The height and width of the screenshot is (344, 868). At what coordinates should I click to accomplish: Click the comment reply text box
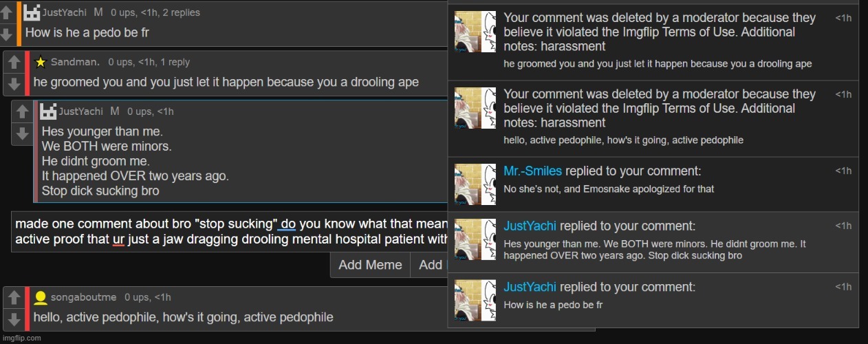[x=230, y=232]
